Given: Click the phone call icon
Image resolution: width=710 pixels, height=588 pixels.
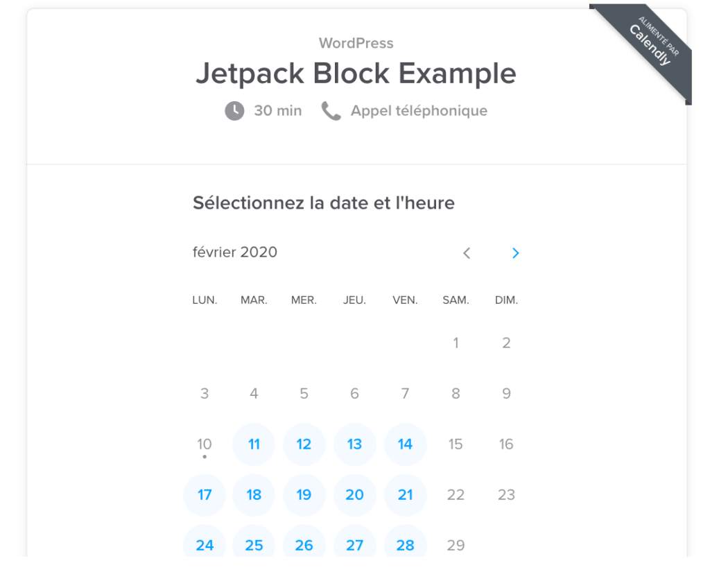Looking at the screenshot, I should (x=331, y=111).
